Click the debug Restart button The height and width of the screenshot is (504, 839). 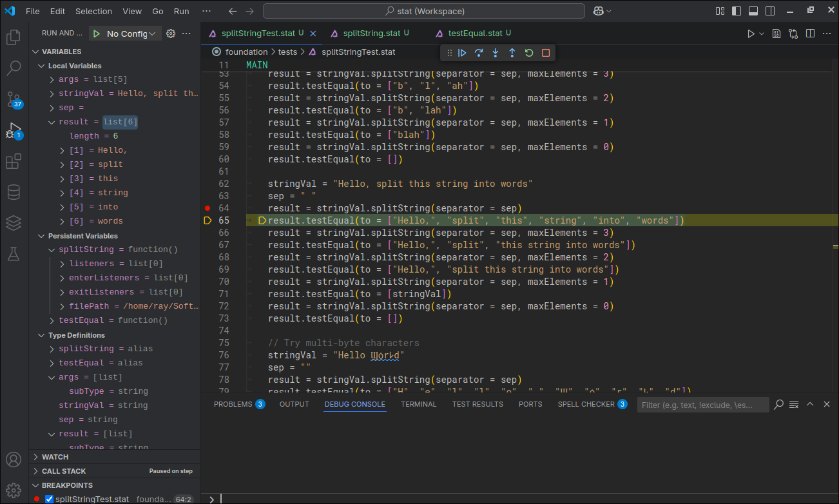click(x=529, y=53)
